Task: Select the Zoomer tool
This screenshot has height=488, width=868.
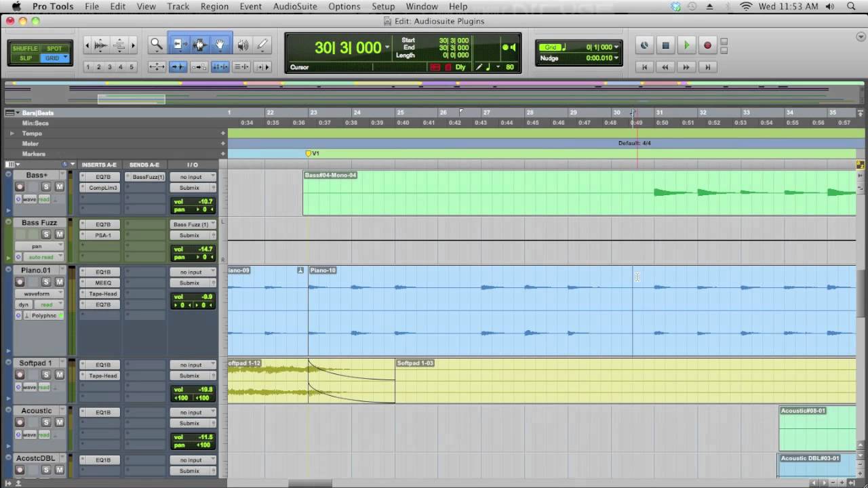Action: [x=157, y=45]
